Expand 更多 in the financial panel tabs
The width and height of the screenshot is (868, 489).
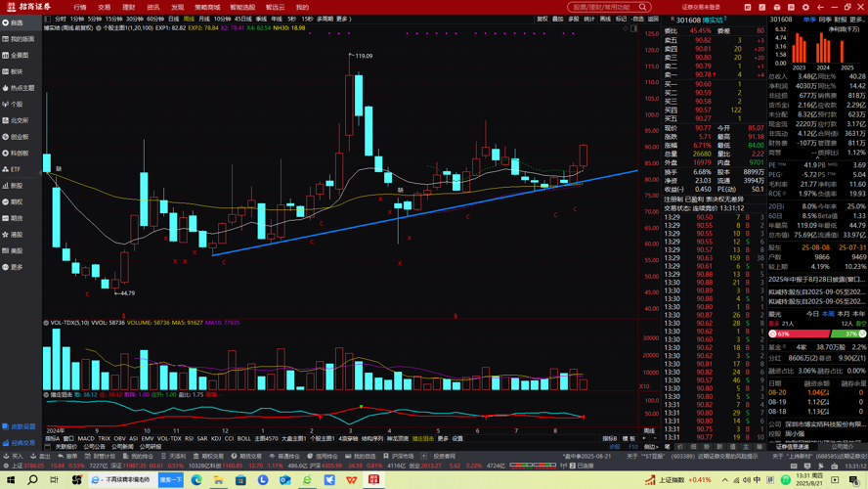(856, 20)
